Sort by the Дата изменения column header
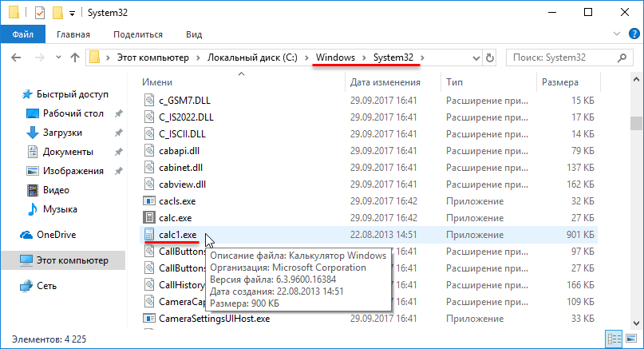 pyautogui.click(x=379, y=82)
